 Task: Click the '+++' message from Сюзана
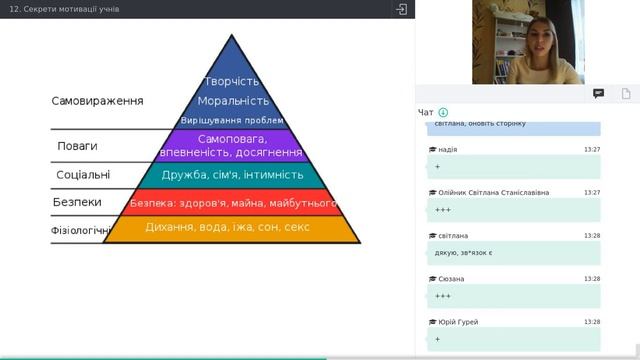coord(513,296)
